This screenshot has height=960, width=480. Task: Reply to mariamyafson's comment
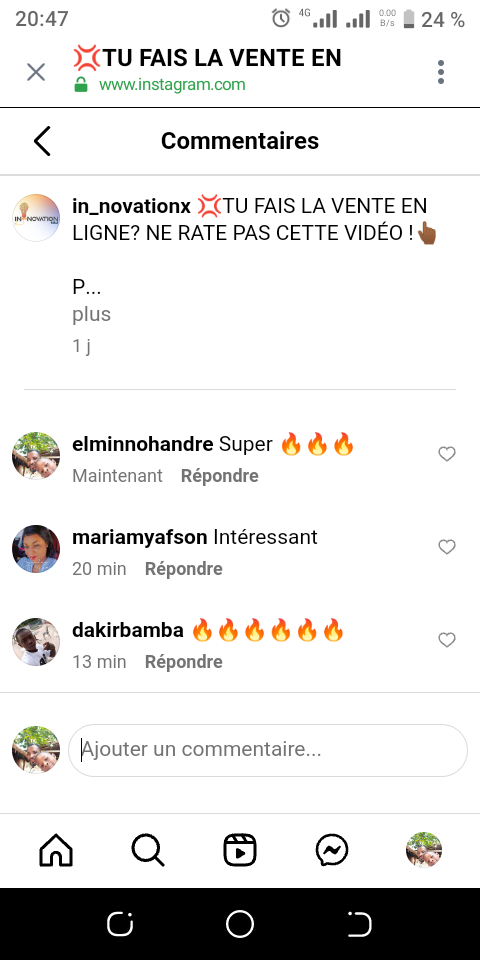tap(184, 569)
